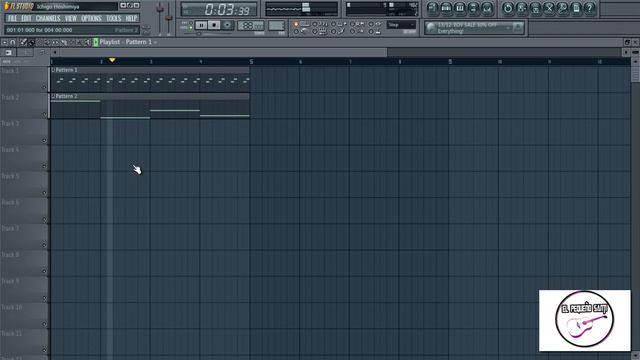Toggle song mode indicator light
This screenshot has height=360, width=640.
(191, 28)
